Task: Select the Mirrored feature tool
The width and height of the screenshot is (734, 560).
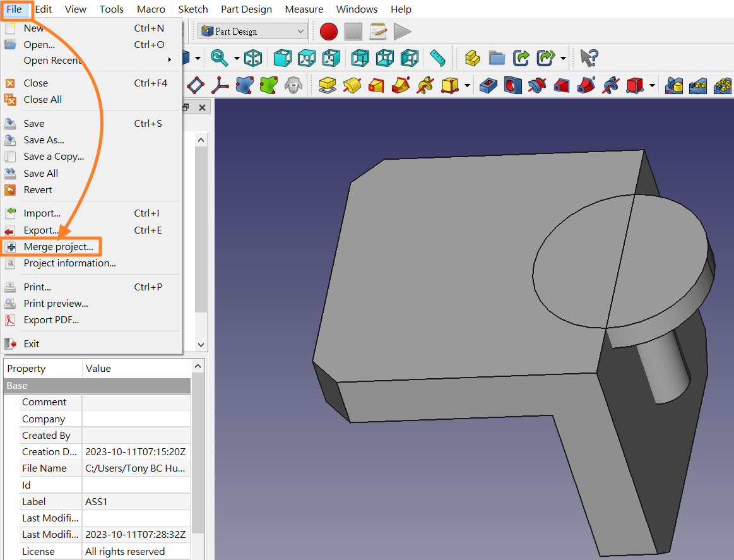Action: [x=673, y=85]
